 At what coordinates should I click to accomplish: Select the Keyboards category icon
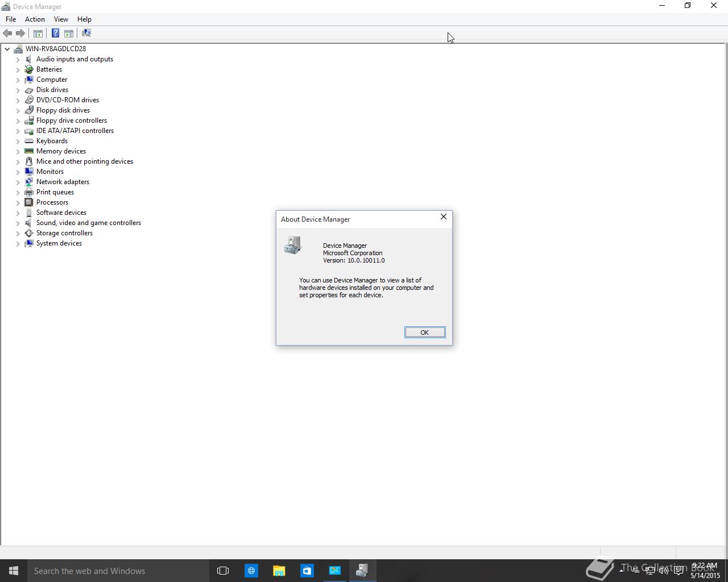(29, 141)
